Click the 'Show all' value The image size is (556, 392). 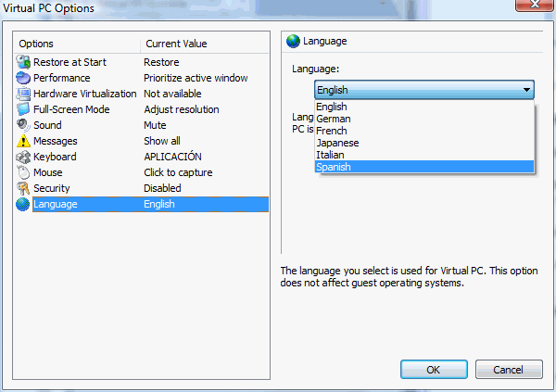pos(162,141)
